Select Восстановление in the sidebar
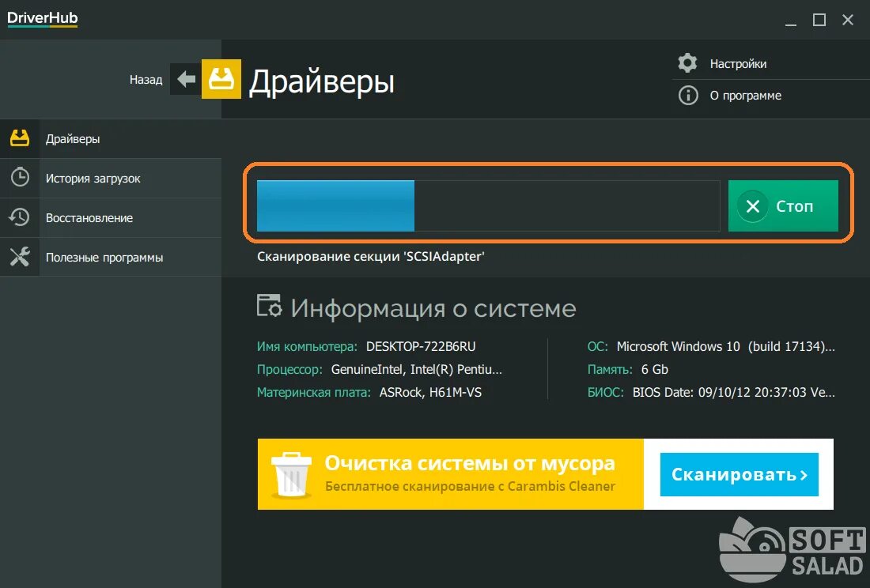Image resolution: width=870 pixels, height=588 pixels. [111, 218]
